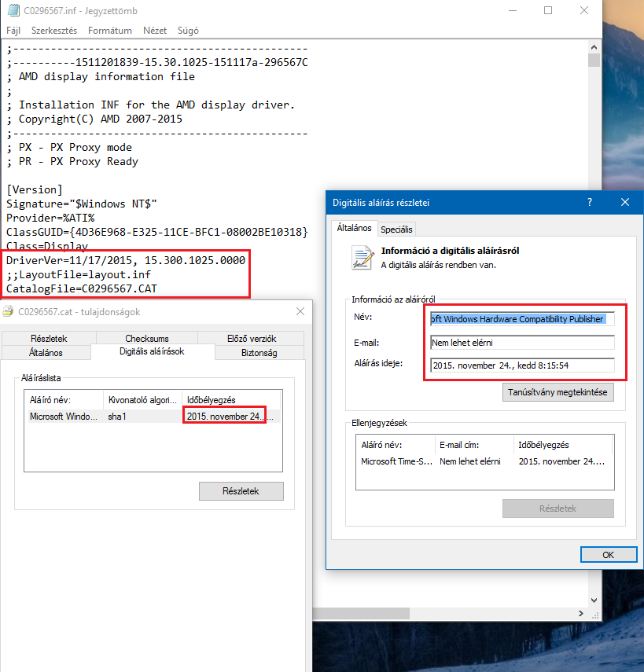The image size is (644, 672).
Task: Click the Kivonatoló algori... column header
Action: pyautogui.click(x=143, y=400)
